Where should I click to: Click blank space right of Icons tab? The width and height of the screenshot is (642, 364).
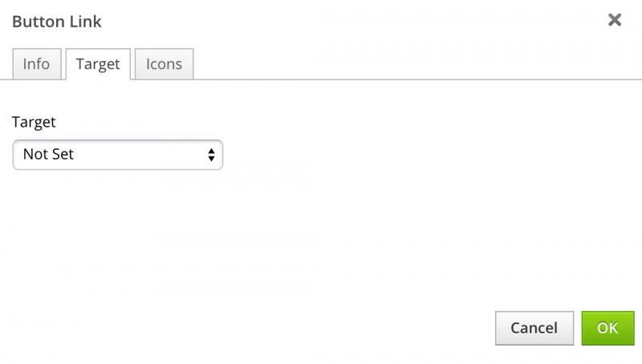401,63
